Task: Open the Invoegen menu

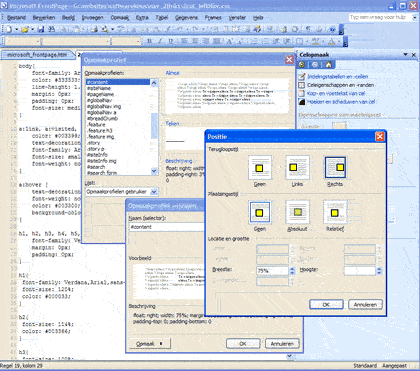Action: coord(92,18)
